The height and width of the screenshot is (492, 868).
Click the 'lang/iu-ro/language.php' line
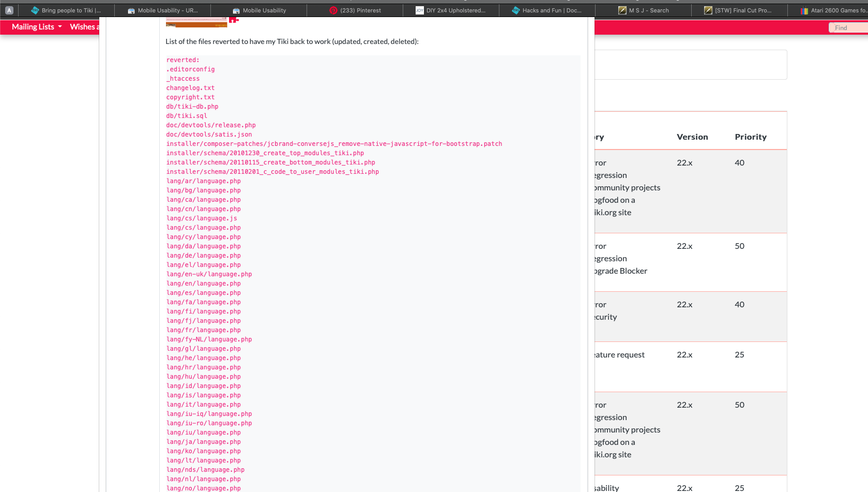coord(209,423)
